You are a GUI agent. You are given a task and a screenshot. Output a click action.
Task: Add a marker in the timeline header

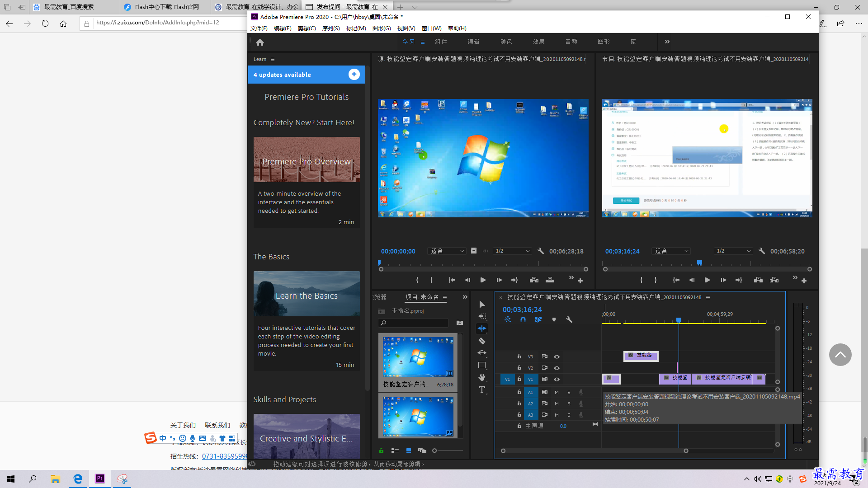pos(554,319)
